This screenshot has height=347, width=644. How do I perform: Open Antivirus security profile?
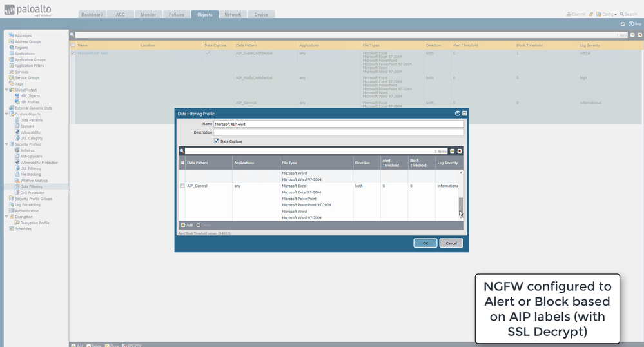(x=27, y=150)
